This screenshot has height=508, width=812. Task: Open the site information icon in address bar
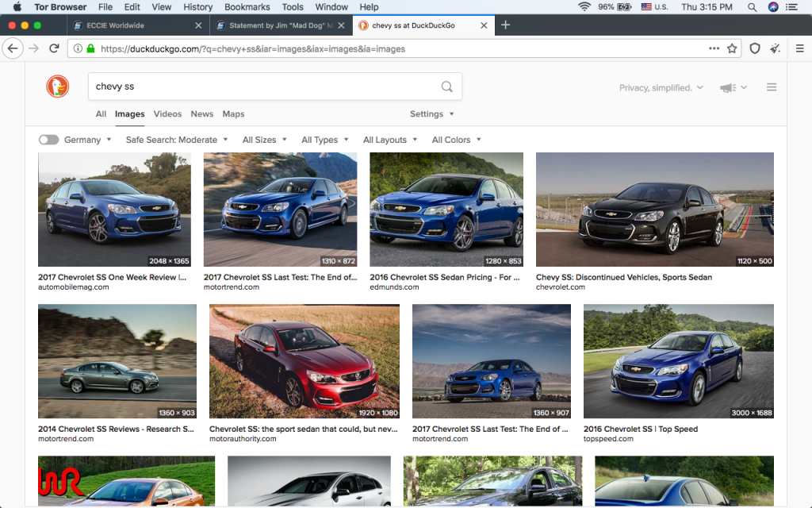[78, 48]
